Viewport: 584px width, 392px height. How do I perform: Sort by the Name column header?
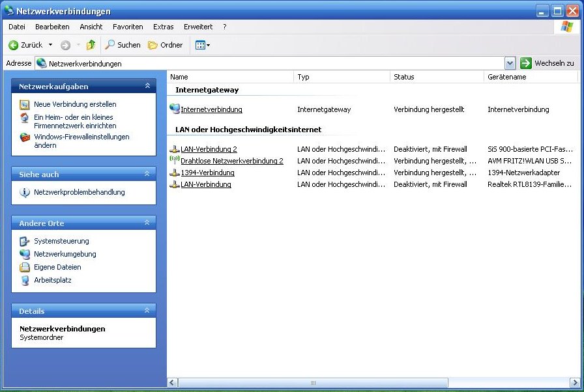[x=230, y=77]
